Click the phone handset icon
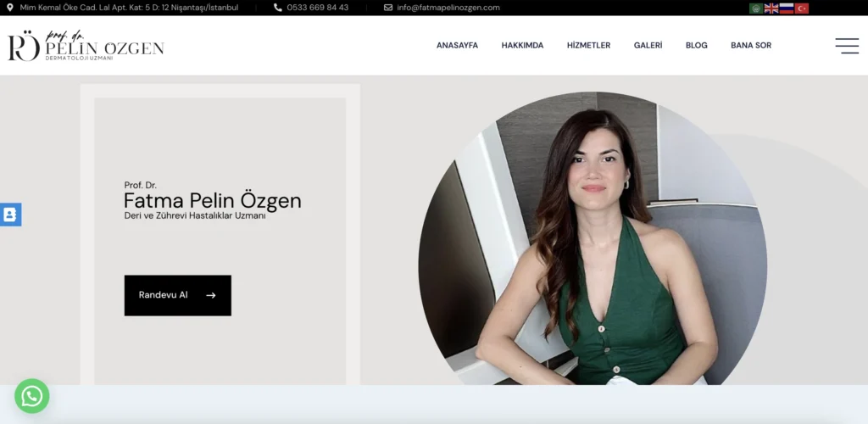This screenshot has height=424, width=868. (x=278, y=8)
